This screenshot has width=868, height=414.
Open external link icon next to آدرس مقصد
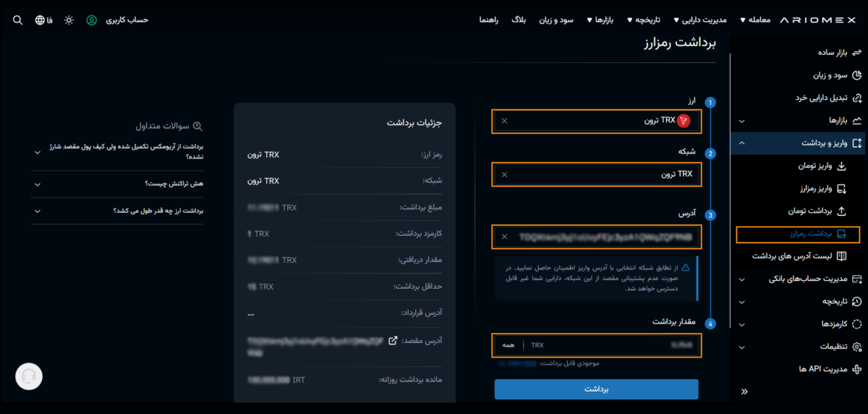(393, 340)
